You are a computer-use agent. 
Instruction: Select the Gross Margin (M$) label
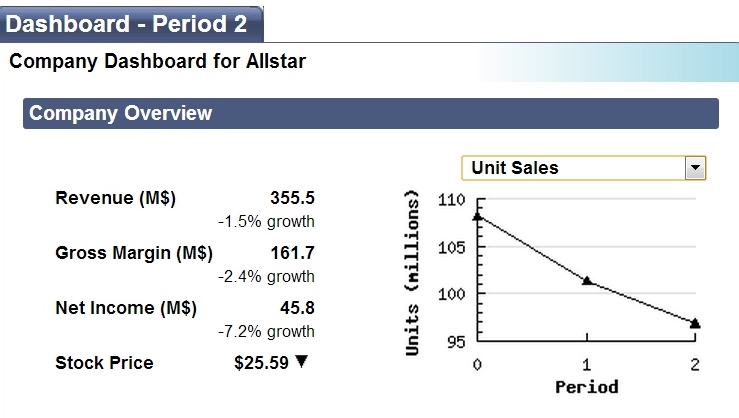tap(134, 253)
